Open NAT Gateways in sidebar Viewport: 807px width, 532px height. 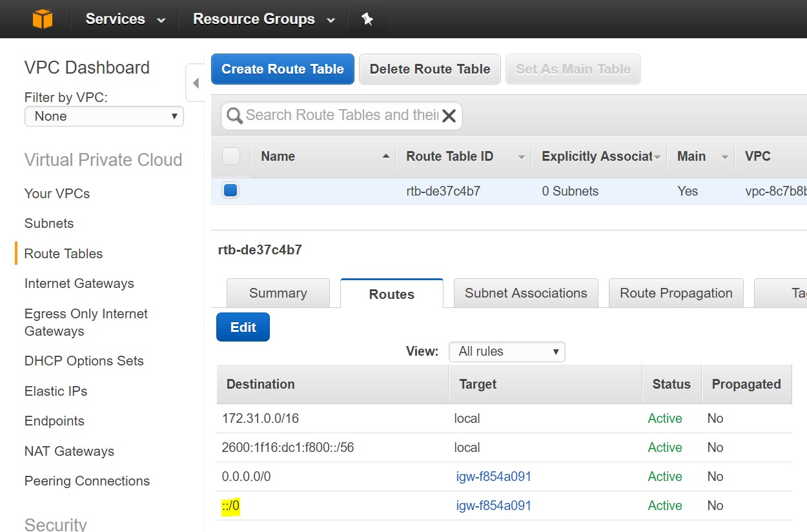(x=69, y=451)
